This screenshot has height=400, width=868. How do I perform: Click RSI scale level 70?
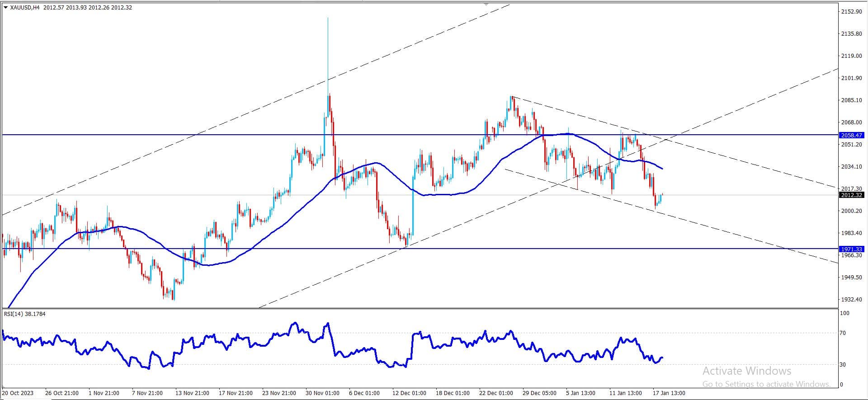coord(843,333)
